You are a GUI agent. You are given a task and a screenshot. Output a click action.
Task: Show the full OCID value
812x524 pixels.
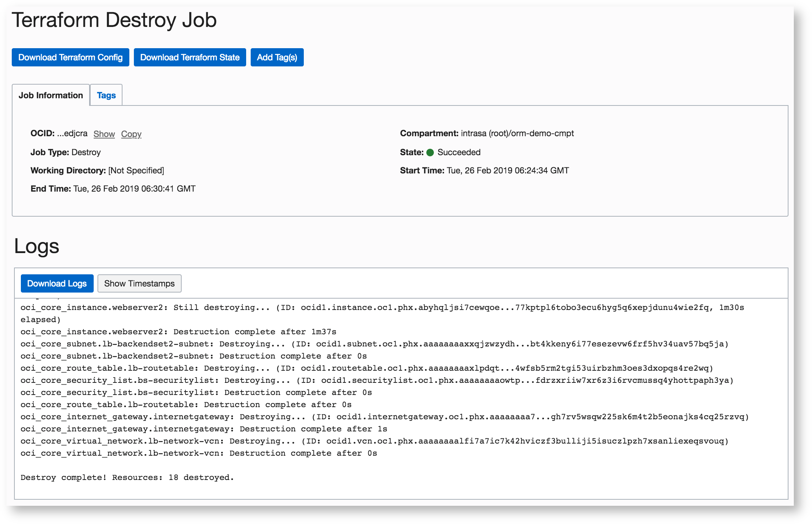104,134
